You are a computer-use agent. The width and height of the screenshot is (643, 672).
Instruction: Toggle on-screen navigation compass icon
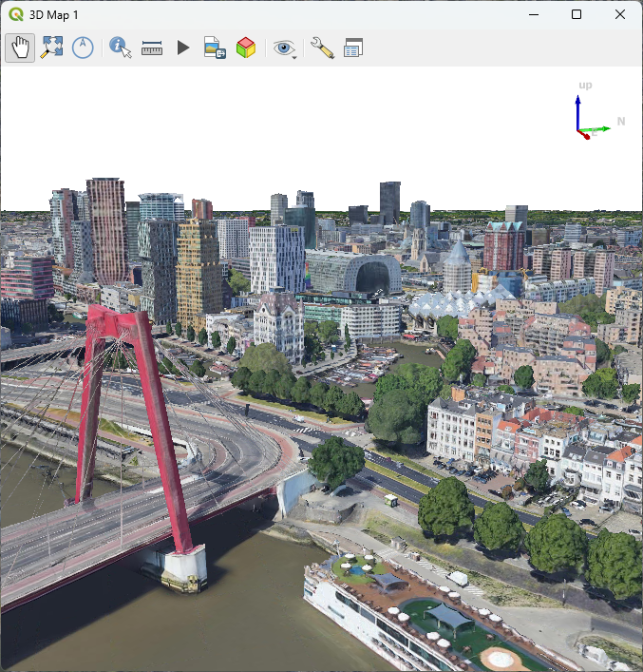tap(83, 48)
